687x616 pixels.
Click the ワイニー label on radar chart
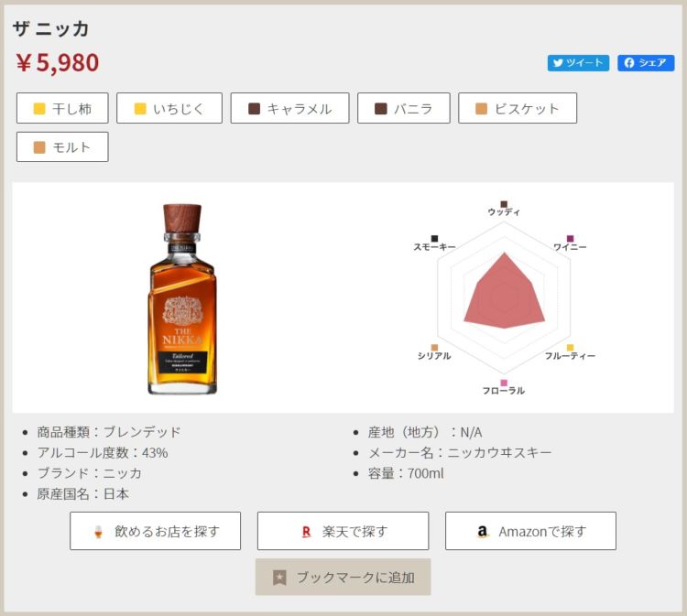coord(570,247)
